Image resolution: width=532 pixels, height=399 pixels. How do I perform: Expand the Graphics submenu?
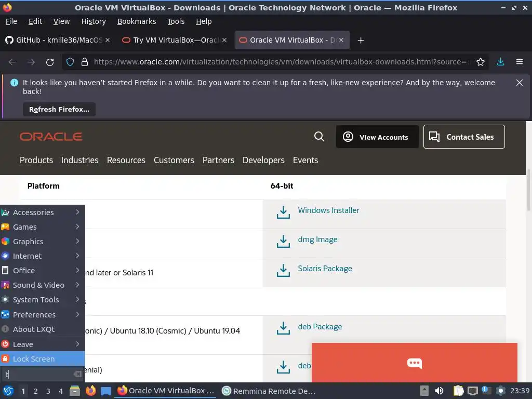click(43, 242)
